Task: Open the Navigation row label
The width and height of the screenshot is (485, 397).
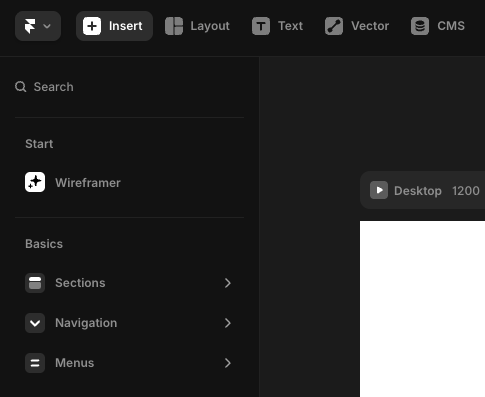Action: 86,323
